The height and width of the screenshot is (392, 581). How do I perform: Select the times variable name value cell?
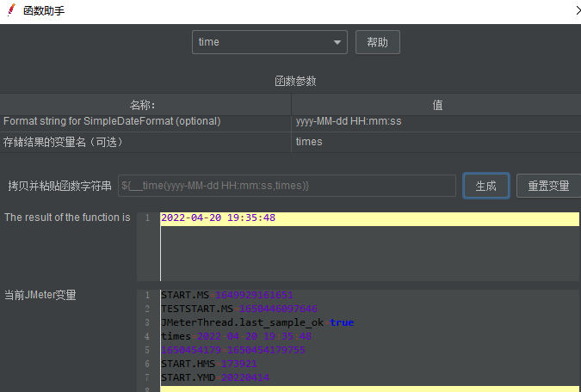click(x=436, y=142)
